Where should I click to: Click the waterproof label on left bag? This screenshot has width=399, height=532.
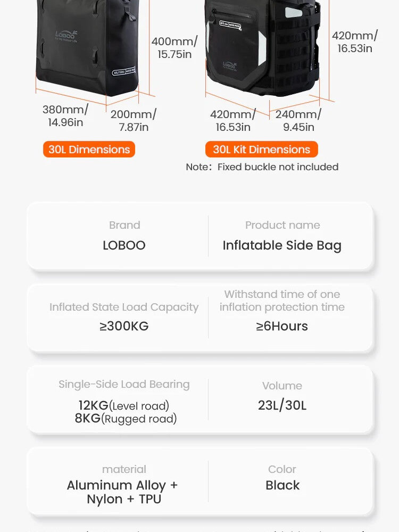pos(124,72)
